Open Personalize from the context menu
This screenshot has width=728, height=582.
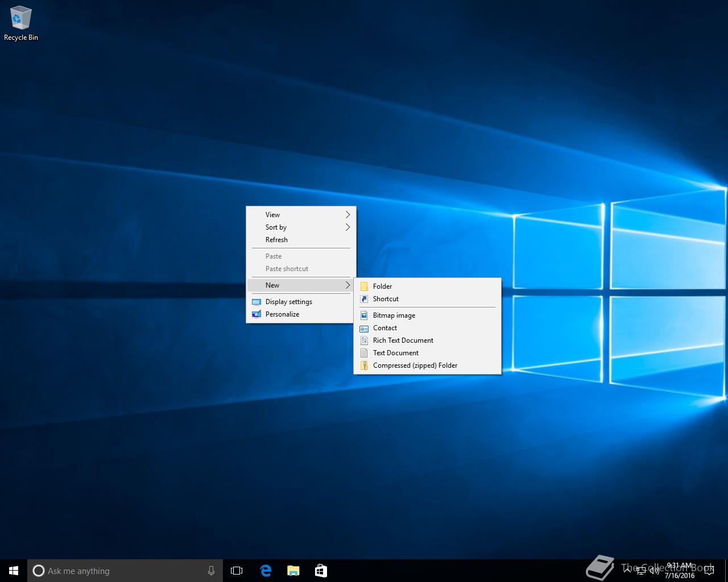[x=301, y=314]
